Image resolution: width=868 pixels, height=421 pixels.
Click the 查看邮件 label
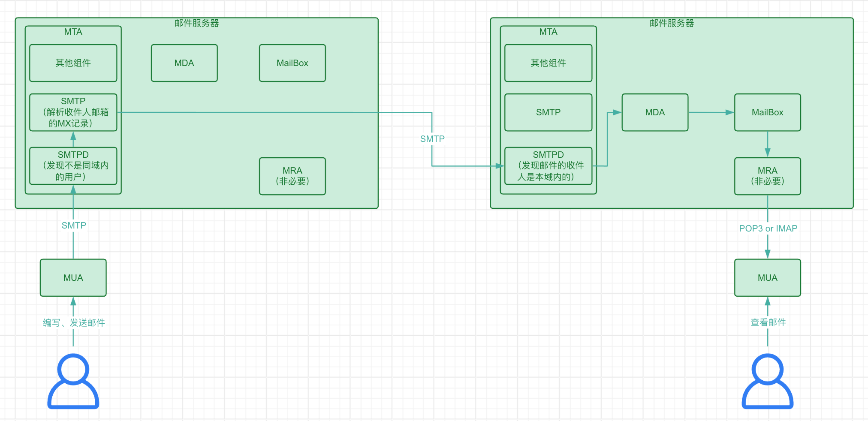coord(768,322)
